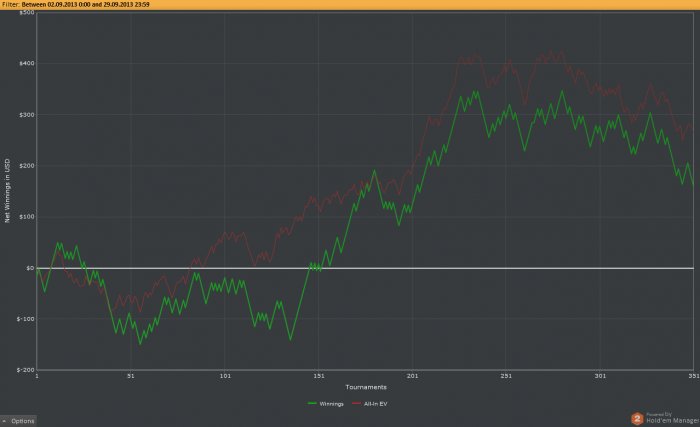Click the $-200 y-axis label
Image resolution: width=700 pixels, height=427 pixels.
(x=25, y=370)
